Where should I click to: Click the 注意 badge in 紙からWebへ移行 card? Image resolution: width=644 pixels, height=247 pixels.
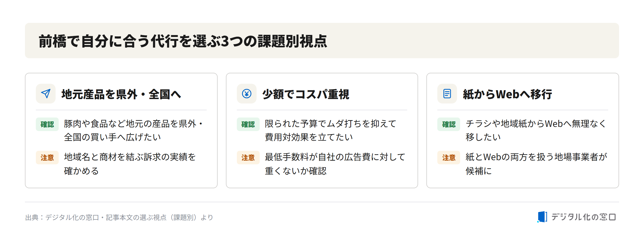[449, 158]
